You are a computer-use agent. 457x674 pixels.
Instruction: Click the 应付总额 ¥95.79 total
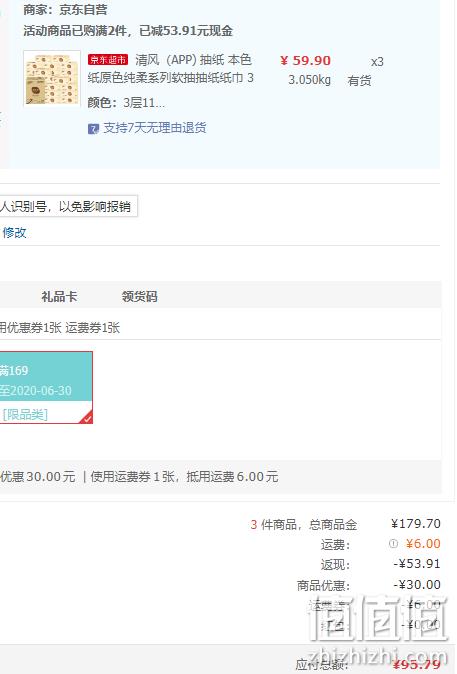point(368,665)
